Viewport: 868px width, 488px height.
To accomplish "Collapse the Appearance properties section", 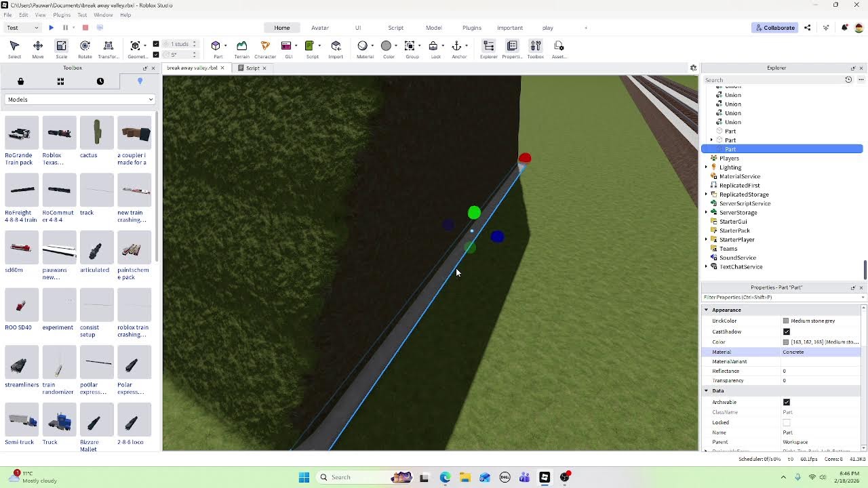I will 706,310.
